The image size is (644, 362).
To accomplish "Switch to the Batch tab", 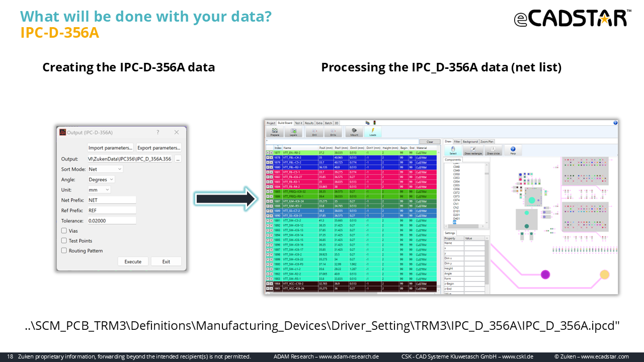I will [329, 123].
